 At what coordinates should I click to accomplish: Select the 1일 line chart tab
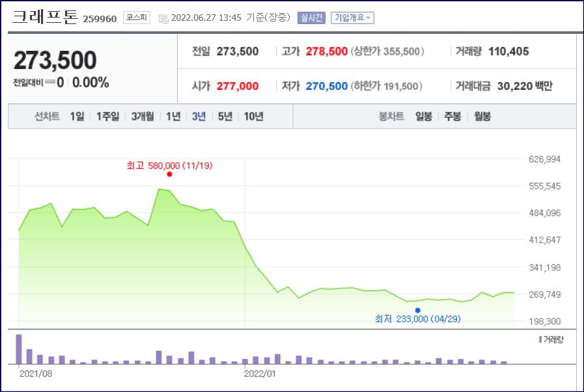coord(77,117)
